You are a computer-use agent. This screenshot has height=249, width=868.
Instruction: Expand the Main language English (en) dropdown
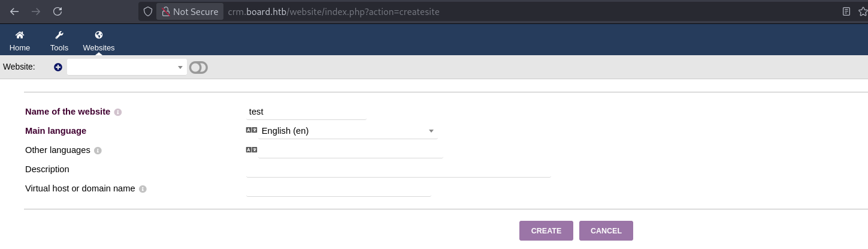347,131
